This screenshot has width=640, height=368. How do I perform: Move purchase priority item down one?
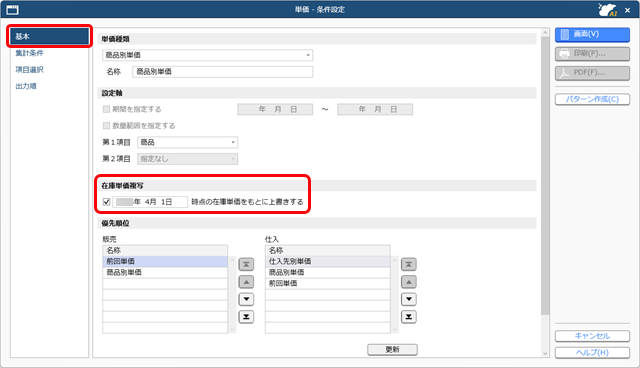[409, 299]
